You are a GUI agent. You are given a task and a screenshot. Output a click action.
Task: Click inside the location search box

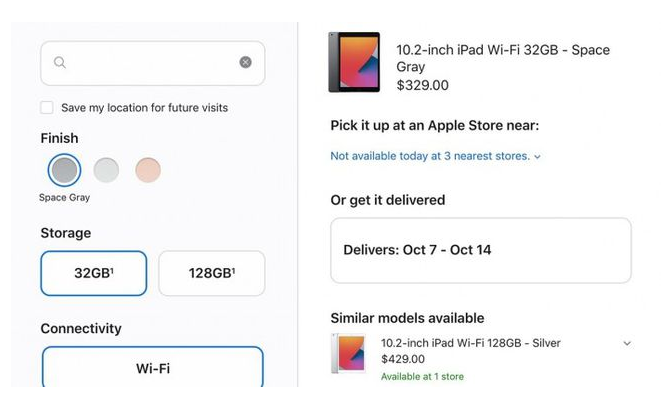coord(150,63)
